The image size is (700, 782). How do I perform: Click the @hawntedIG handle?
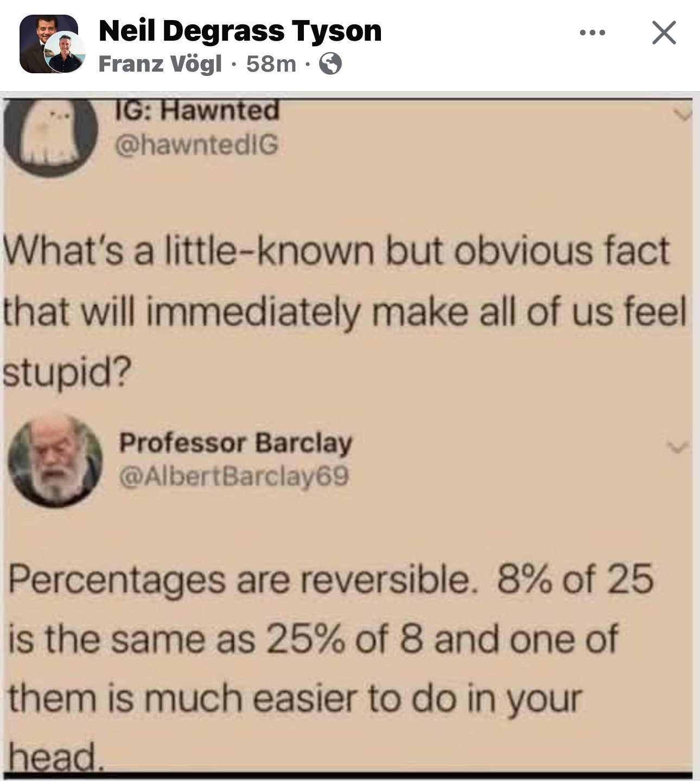196,144
